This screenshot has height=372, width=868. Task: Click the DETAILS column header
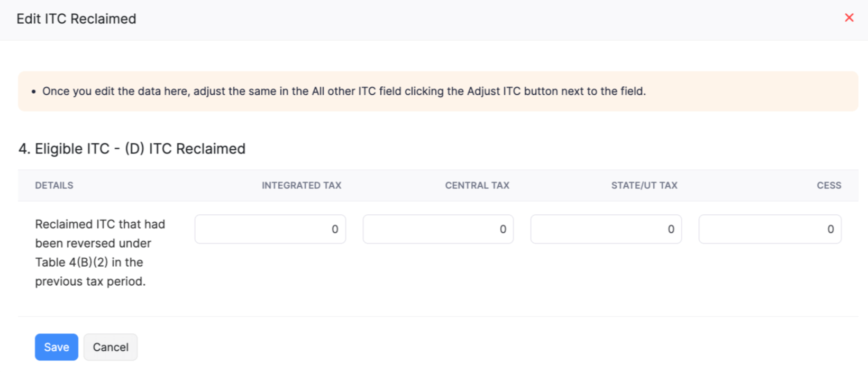(x=54, y=185)
